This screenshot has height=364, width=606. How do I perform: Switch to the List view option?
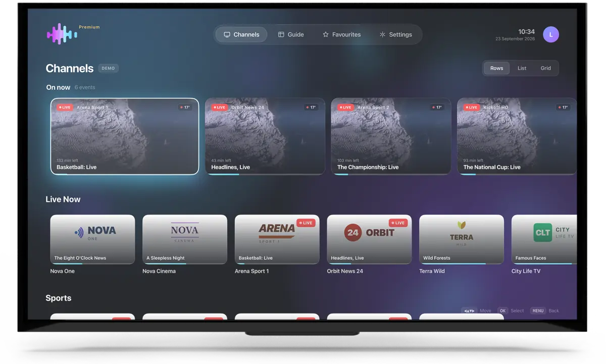pyautogui.click(x=522, y=68)
